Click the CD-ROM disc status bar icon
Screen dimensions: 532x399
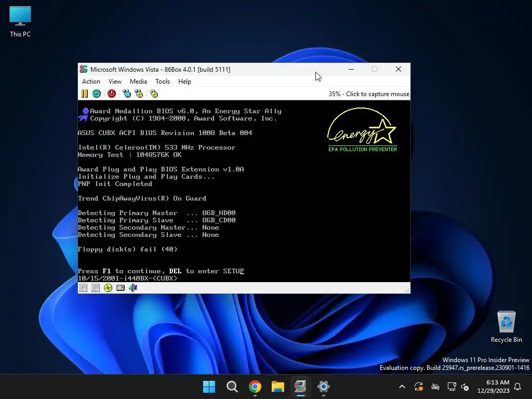click(108, 288)
